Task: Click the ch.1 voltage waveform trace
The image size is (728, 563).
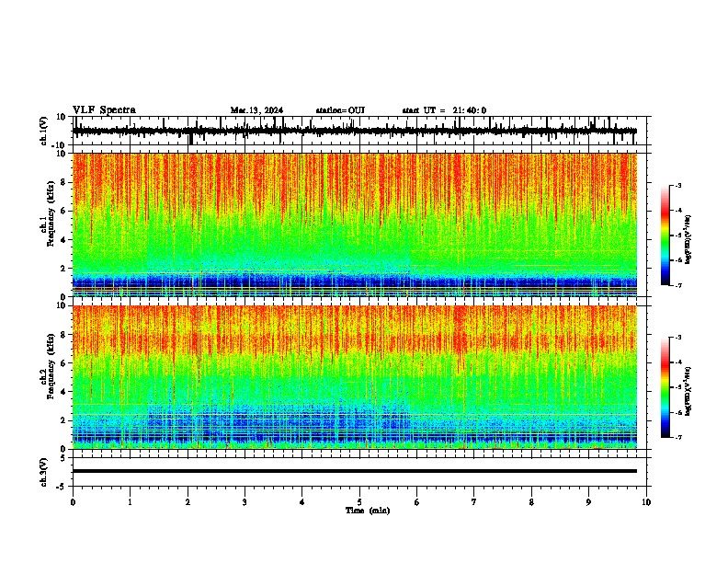Action: [355, 131]
